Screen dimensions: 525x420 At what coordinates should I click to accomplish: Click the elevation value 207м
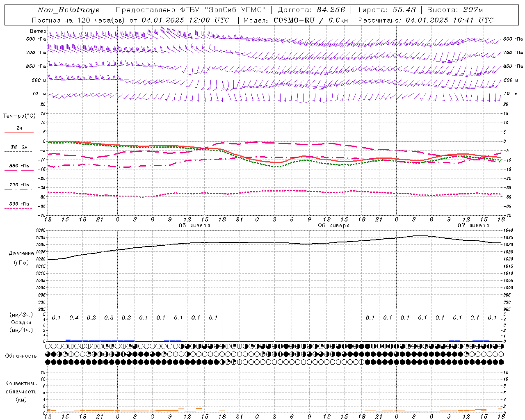coord(473,10)
